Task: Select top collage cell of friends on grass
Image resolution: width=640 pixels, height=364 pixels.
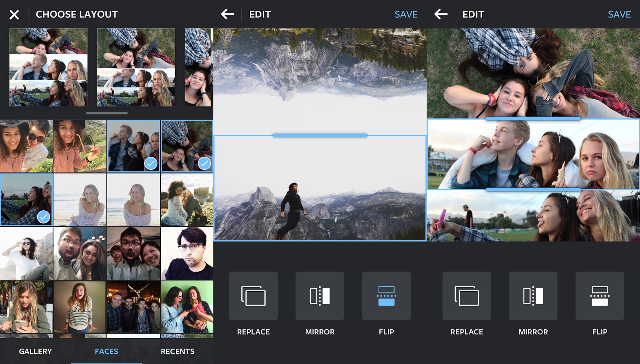Action: tap(533, 73)
